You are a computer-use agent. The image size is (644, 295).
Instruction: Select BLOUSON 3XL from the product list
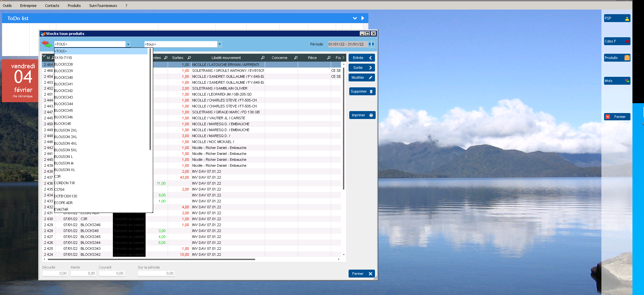click(x=66, y=137)
